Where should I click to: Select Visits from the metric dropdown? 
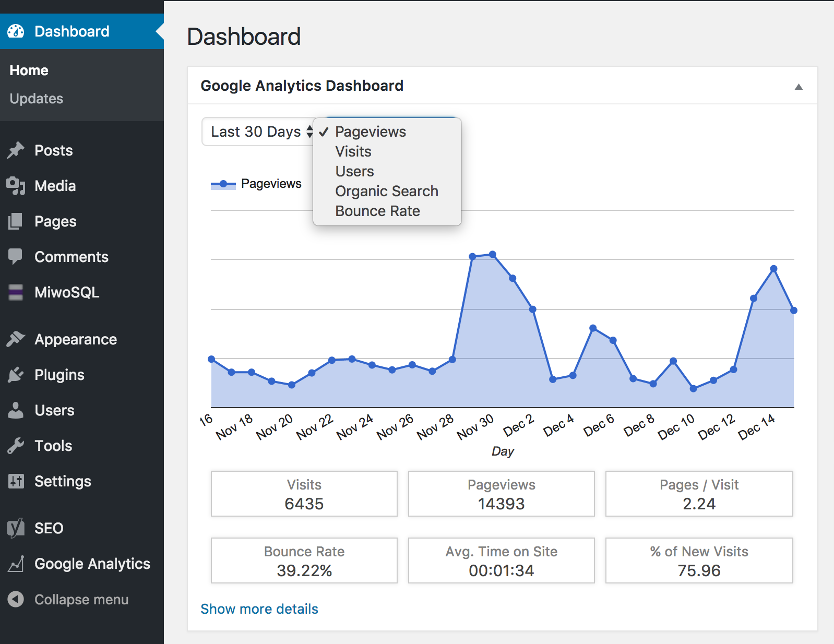coord(353,152)
